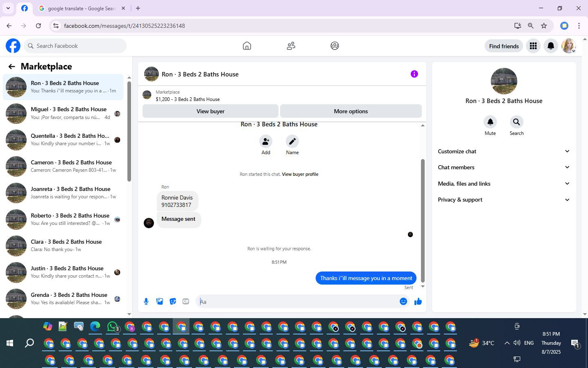Go back from Marketplace chats list
588x368 pixels.
click(11, 66)
